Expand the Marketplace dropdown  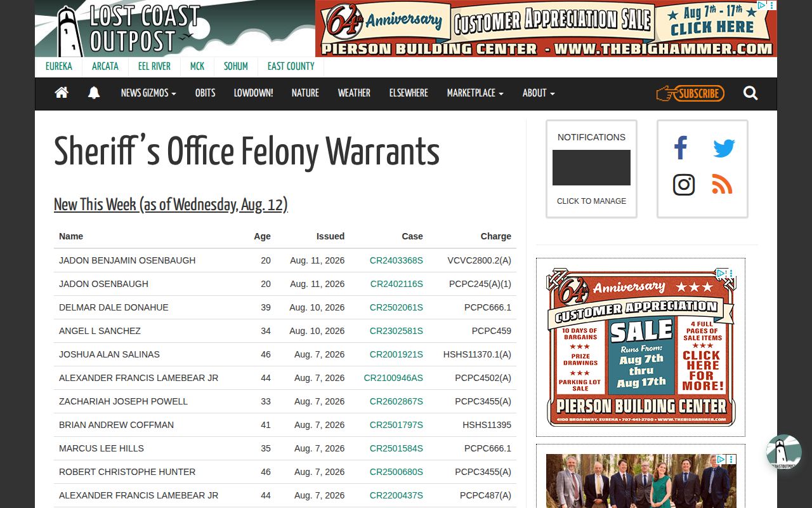(x=475, y=93)
